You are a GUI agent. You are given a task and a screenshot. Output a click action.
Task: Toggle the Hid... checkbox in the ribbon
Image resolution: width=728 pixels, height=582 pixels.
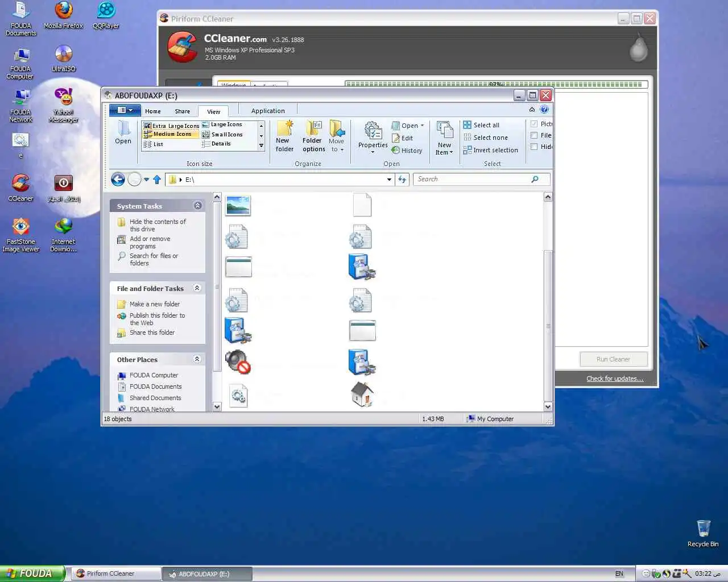click(x=534, y=147)
